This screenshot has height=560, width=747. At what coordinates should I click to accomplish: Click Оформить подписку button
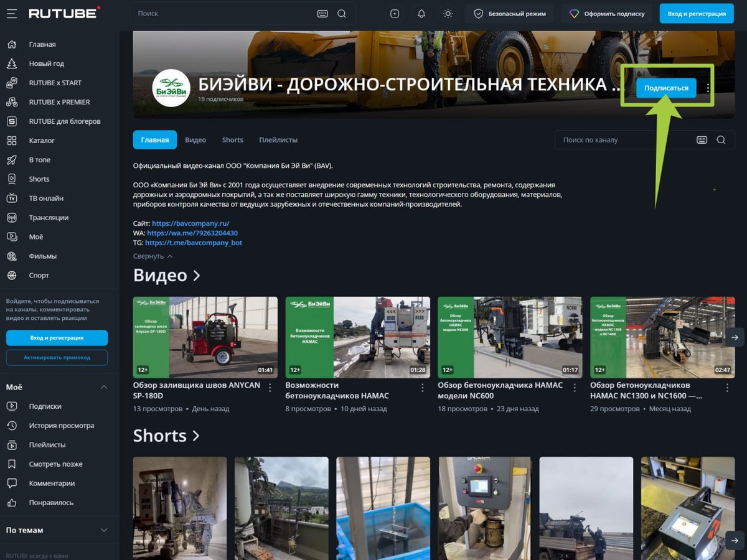pyautogui.click(x=607, y=14)
